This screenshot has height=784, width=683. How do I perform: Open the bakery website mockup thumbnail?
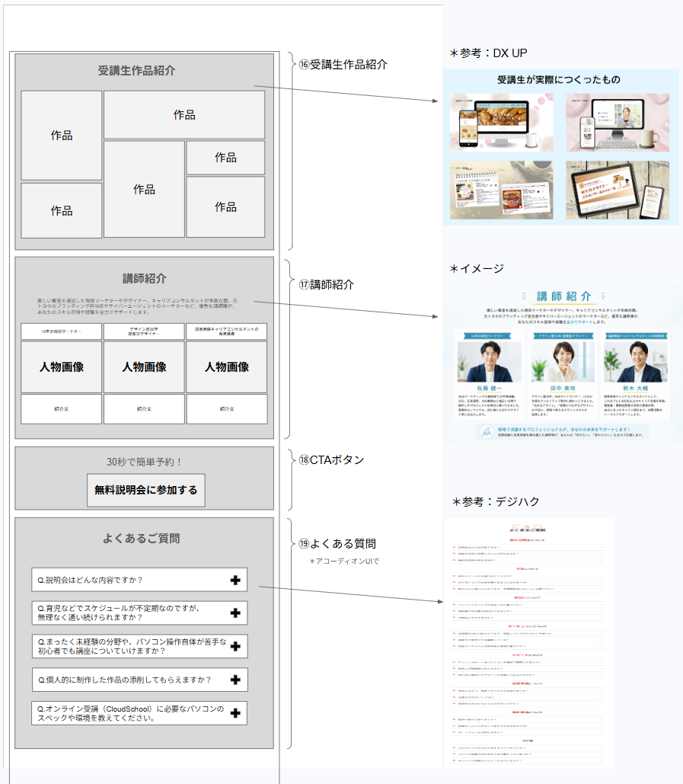coord(501,123)
